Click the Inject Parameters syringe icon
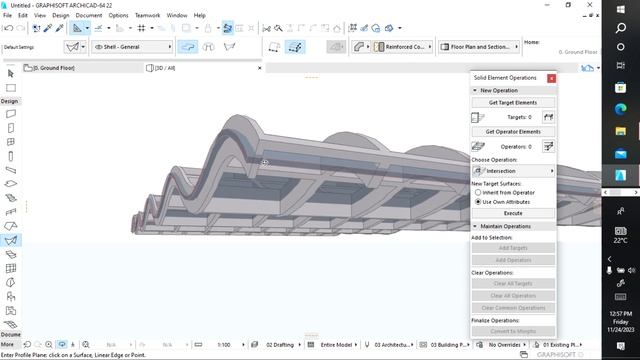Screen dimensions: 640x360 (x=60, y=28)
